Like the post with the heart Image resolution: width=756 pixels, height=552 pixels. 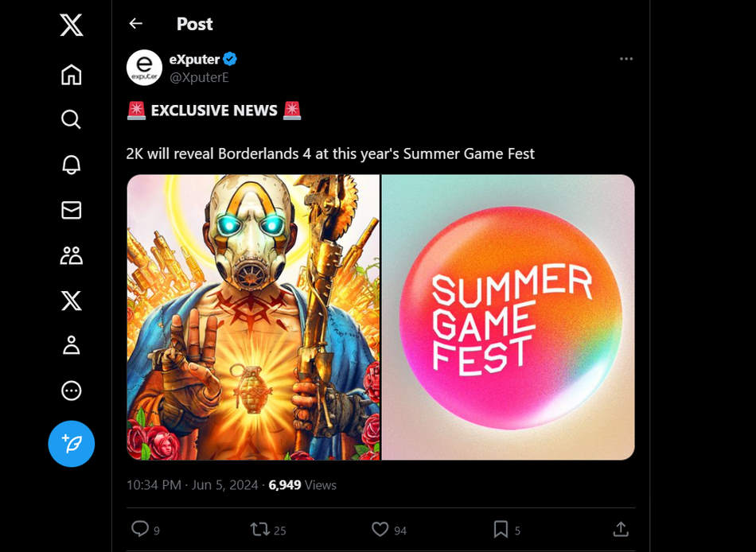click(x=382, y=529)
